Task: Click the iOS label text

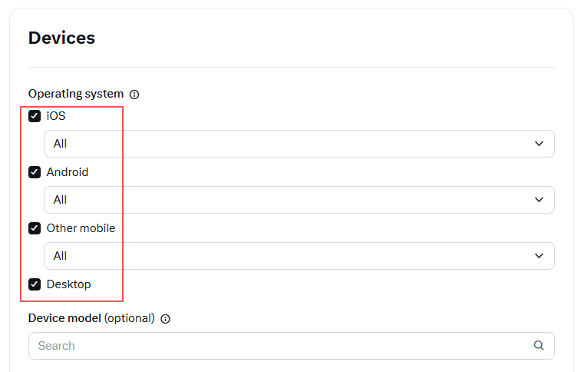Action: click(x=56, y=116)
